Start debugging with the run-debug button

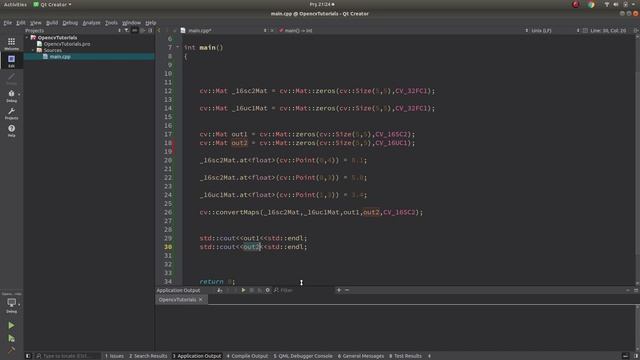click(x=11, y=338)
